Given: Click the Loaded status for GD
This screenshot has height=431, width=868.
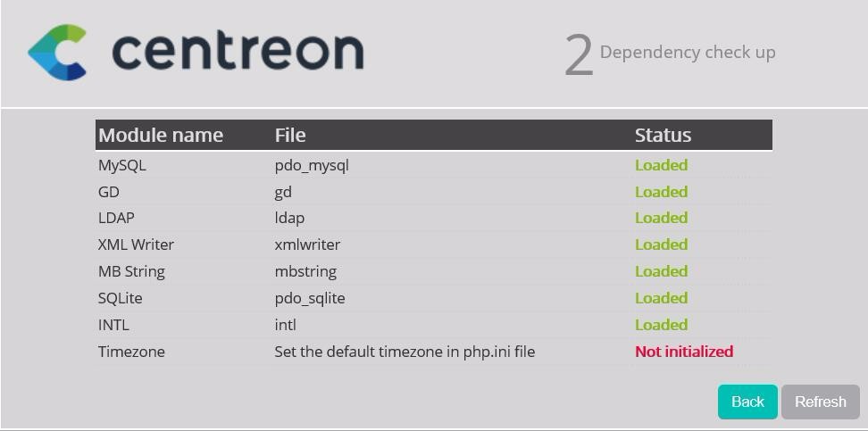Looking at the screenshot, I should pos(661,192).
